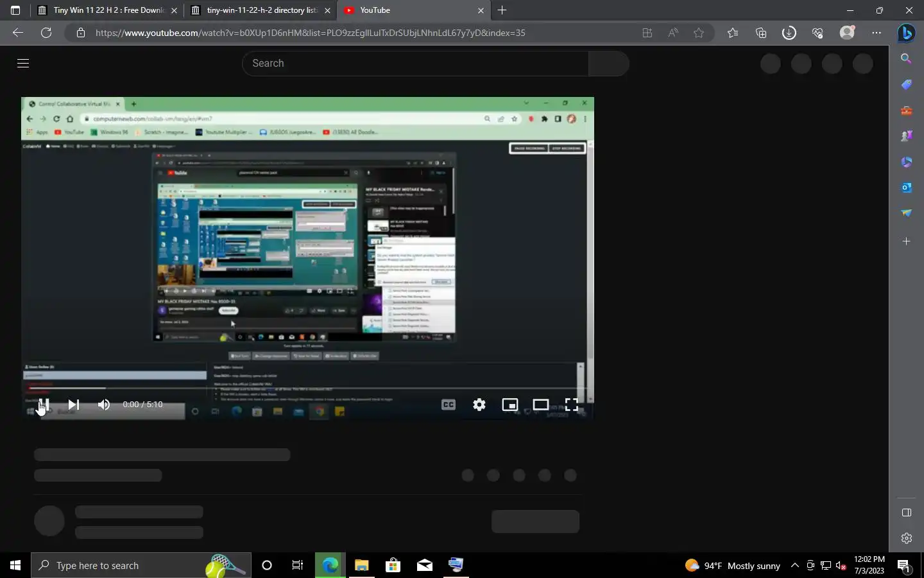Open sidebar Games icon

[906, 136]
